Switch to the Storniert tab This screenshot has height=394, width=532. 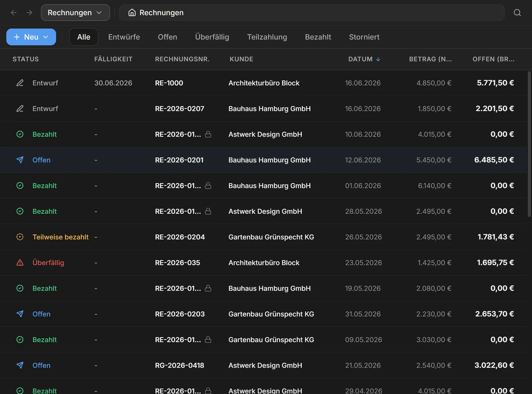point(364,37)
